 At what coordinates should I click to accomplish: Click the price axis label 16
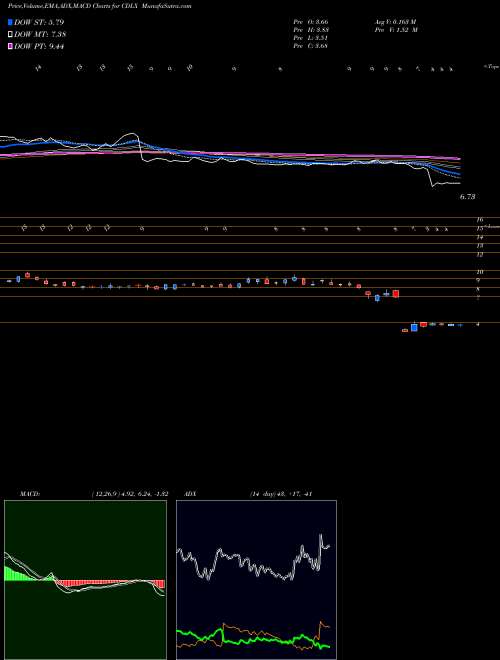(x=480, y=220)
